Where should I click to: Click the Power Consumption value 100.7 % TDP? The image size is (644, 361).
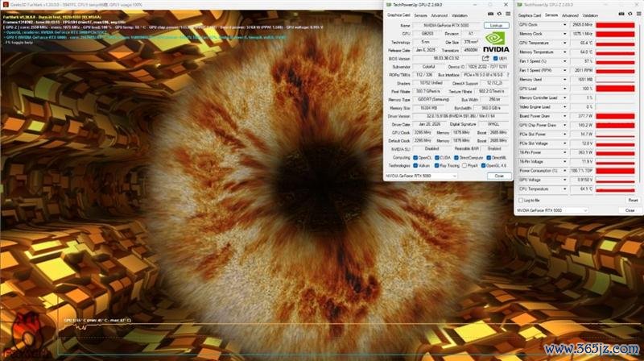tap(582, 171)
